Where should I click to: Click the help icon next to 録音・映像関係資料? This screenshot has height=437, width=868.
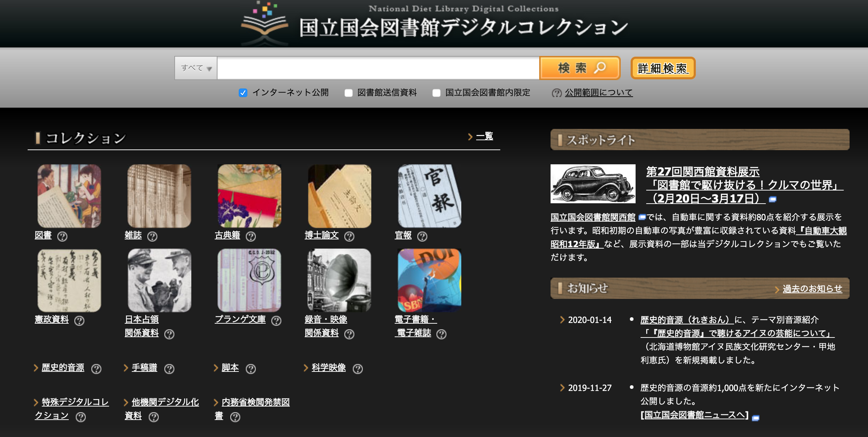point(349,334)
